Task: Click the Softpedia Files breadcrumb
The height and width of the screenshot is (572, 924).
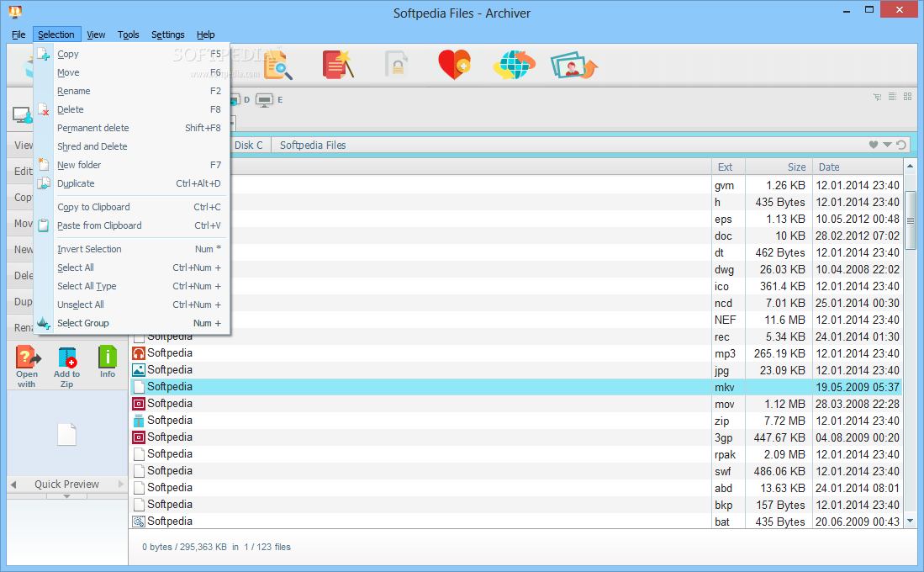Action: tap(313, 145)
